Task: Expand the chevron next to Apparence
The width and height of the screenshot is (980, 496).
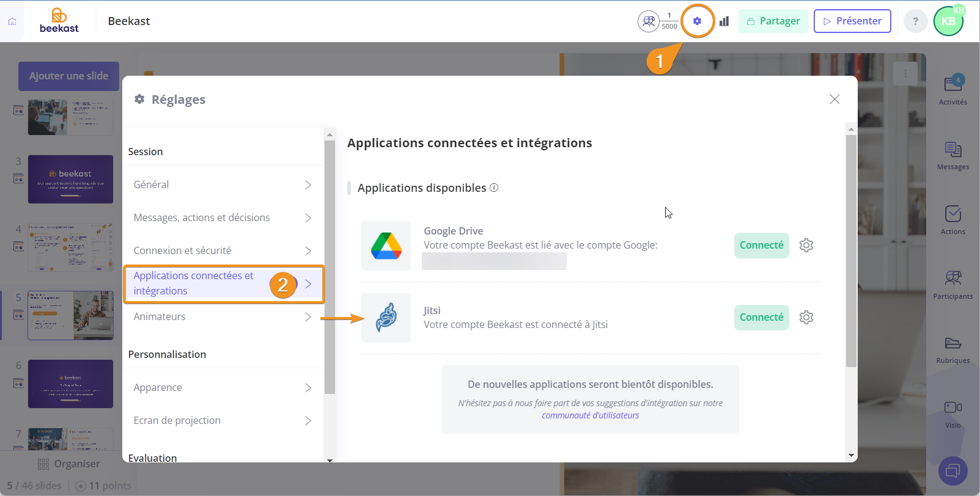Action: [308, 387]
